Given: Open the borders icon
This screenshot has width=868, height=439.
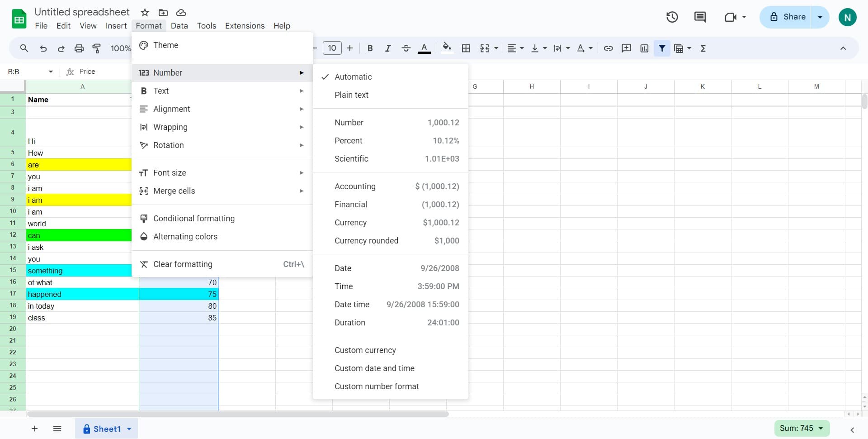Looking at the screenshot, I should coord(466,48).
